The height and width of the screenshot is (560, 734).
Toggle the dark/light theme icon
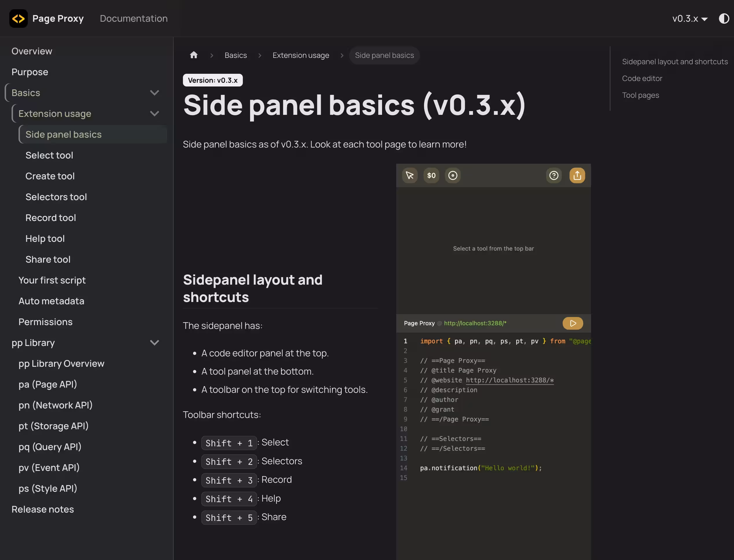pyautogui.click(x=724, y=18)
